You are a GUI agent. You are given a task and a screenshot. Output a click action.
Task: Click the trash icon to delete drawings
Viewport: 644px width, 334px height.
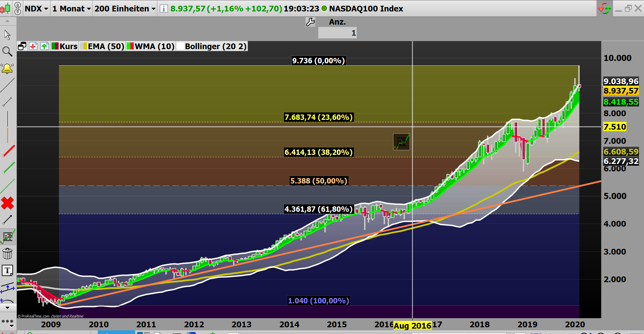tap(7, 254)
